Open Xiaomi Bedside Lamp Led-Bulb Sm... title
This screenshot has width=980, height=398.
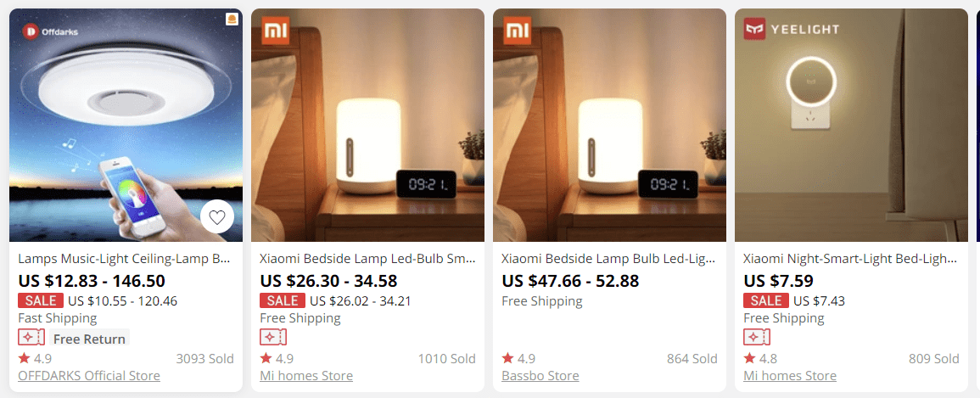(367, 258)
